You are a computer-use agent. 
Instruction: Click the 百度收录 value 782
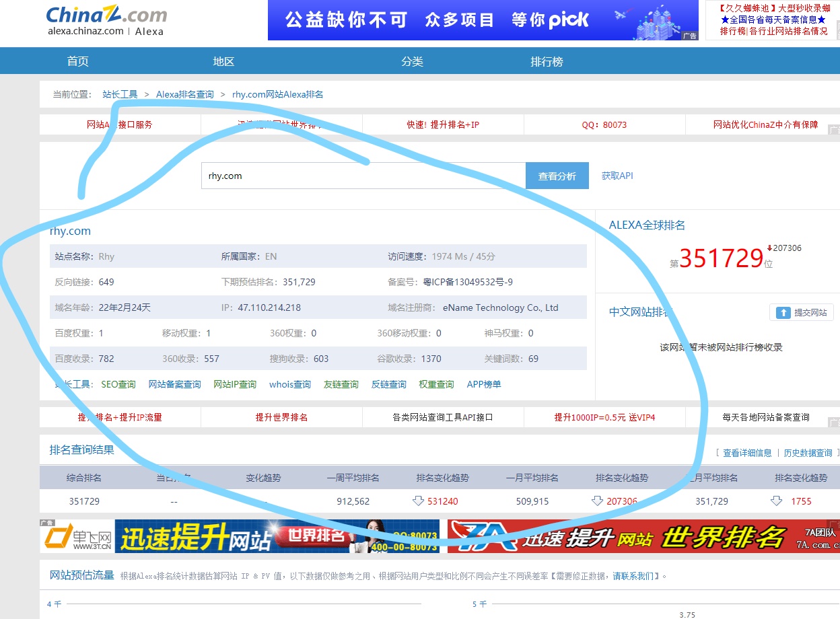coord(106,359)
